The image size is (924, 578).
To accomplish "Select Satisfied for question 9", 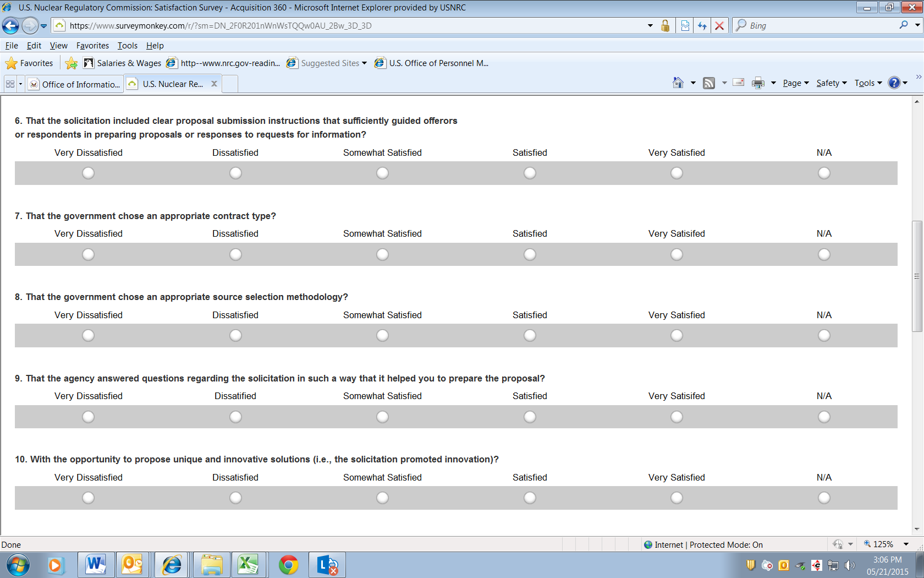I will click(530, 417).
